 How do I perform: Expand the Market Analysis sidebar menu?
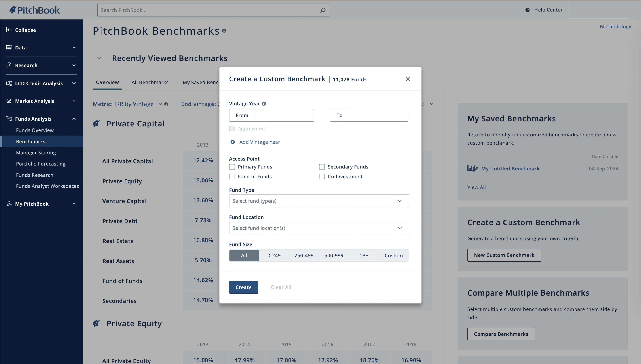[x=74, y=101]
